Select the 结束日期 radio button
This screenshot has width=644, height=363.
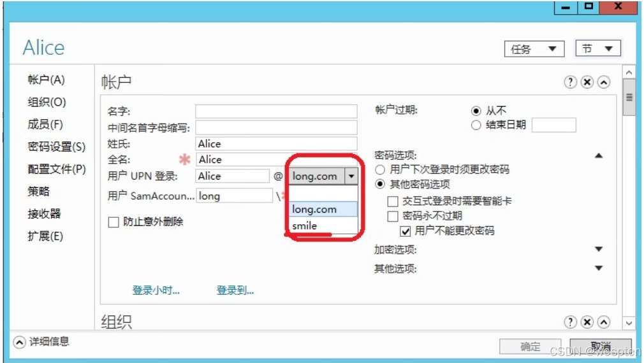point(476,125)
